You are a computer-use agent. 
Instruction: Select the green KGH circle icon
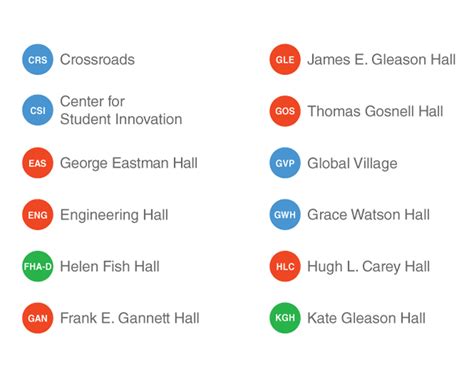click(x=285, y=318)
